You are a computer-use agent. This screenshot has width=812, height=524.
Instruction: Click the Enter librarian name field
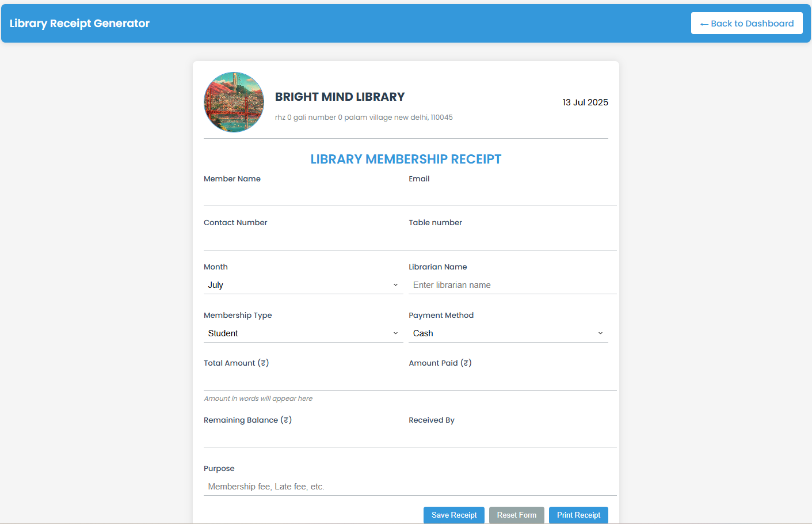pos(506,284)
